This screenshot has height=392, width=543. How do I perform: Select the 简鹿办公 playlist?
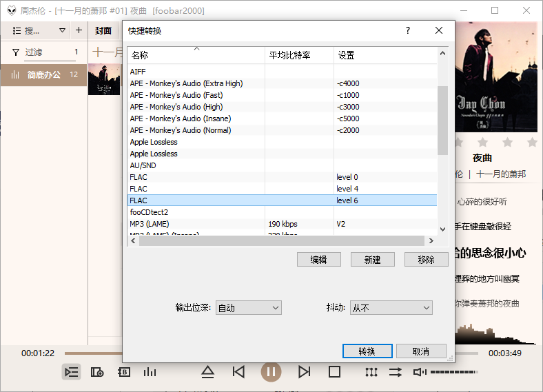[43, 75]
